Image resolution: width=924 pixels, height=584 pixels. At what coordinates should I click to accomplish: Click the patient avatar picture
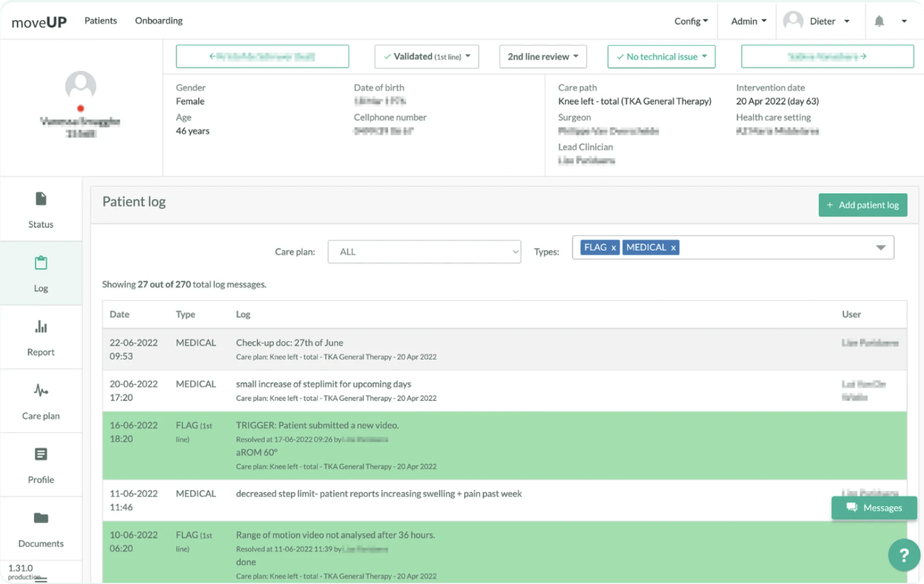80,85
